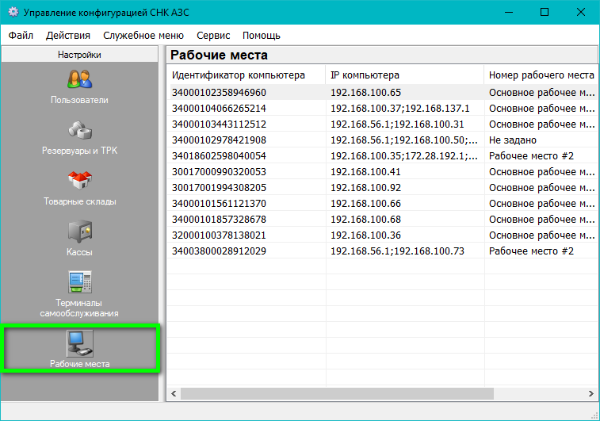This screenshot has width=600, height=421.
Task: Open the Помощь menu
Action: pyautogui.click(x=262, y=35)
